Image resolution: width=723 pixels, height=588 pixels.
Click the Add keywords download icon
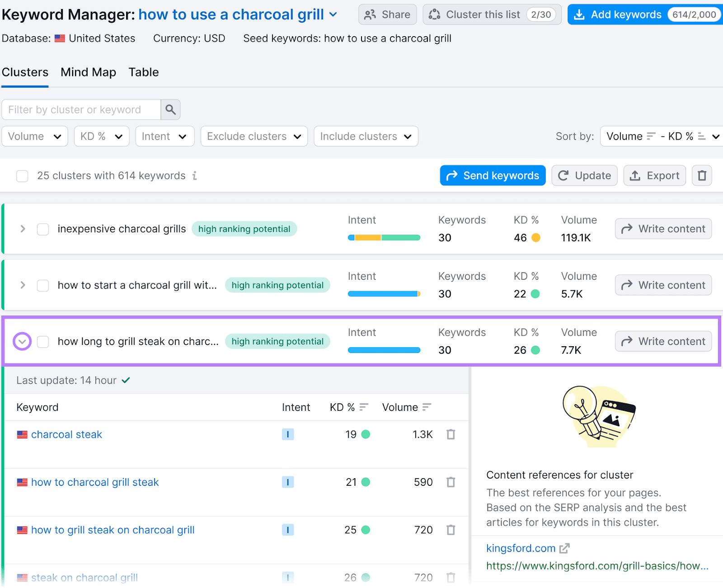tap(579, 14)
